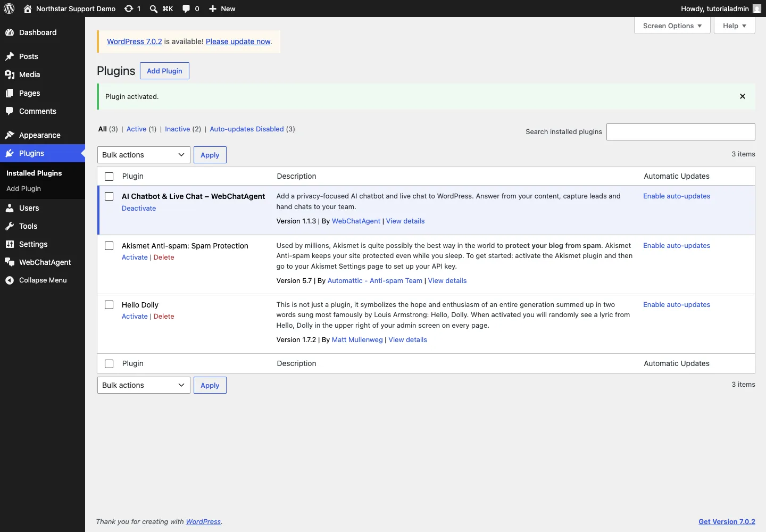This screenshot has width=766, height=532.
Task: Delete the Hello Dolly plugin
Action: (164, 316)
